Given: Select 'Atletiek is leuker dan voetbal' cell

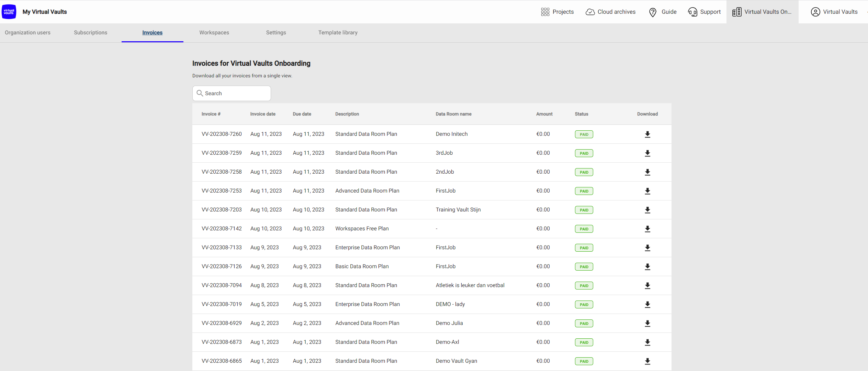Looking at the screenshot, I should pyautogui.click(x=470, y=285).
